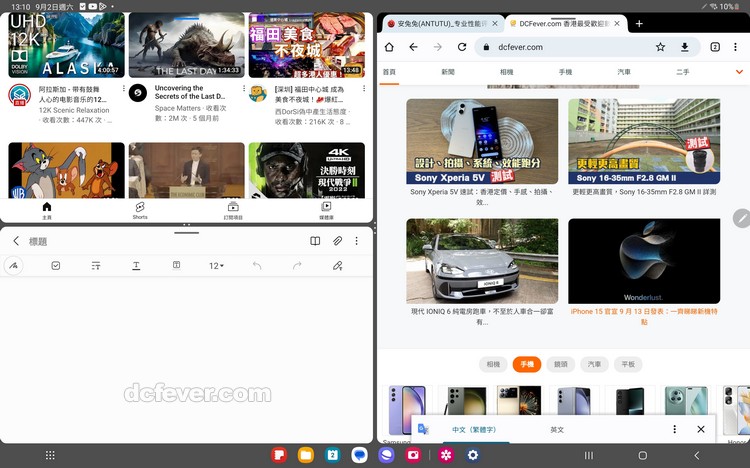Open YouTube Home tab
The image size is (750, 468).
click(47, 210)
